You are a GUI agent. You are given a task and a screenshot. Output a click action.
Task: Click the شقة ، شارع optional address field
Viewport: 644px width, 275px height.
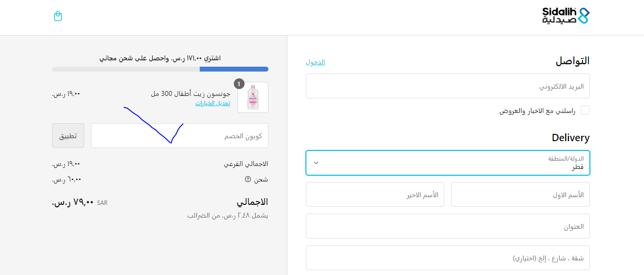click(x=448, y=257)
